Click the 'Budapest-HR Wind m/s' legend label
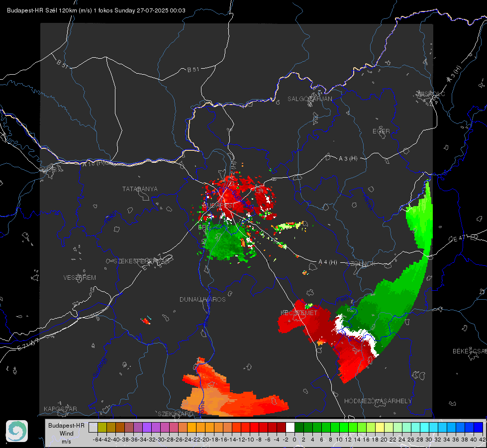This screenshot has width=487, height=448. [x=67, y=433]
